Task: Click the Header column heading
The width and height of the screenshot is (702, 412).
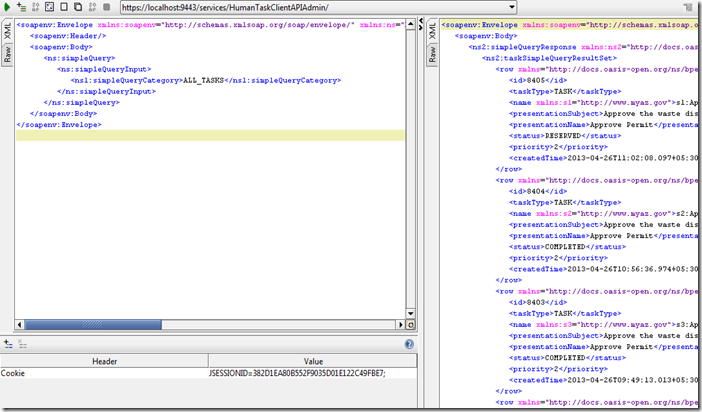Action: (104, 361)
